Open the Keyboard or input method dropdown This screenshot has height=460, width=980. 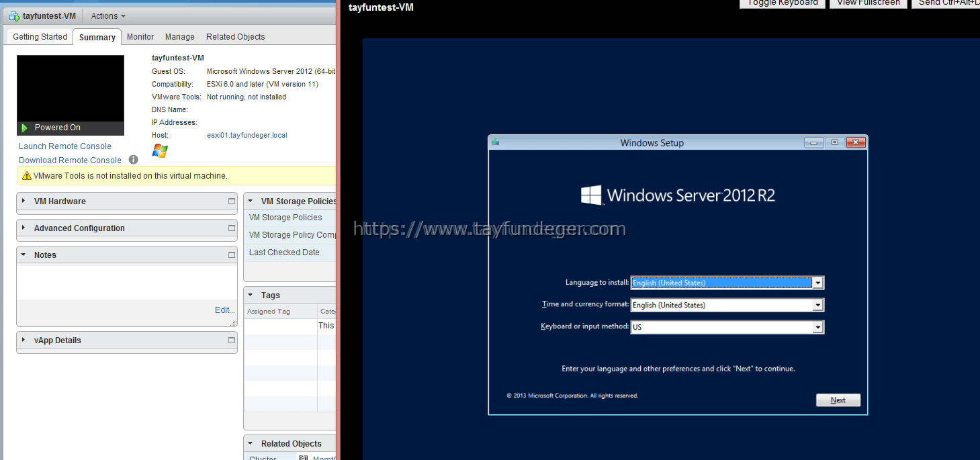[x=817, y=327]
